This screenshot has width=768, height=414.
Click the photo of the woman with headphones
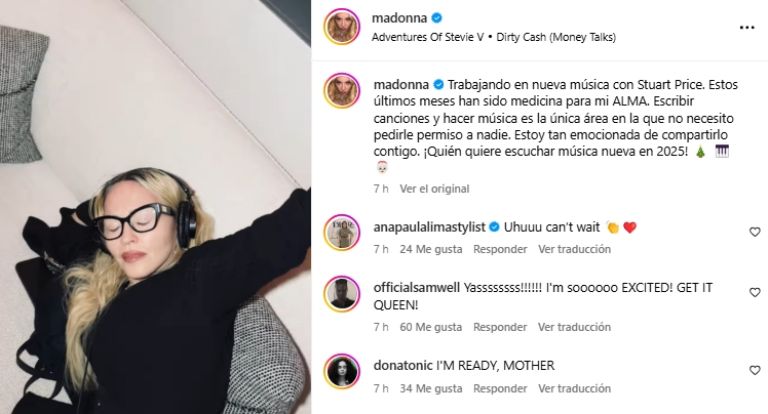pos(155,207)
